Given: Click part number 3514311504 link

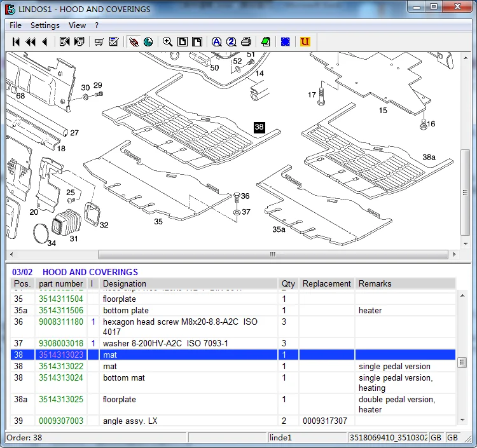Looking at the screenshot, I should (61, 299).
